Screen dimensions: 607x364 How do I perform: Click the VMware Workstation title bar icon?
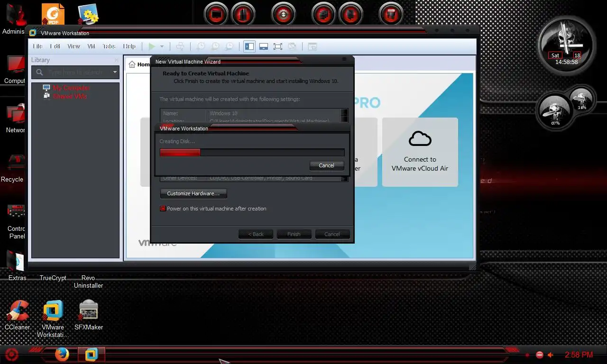pos(33,33)
